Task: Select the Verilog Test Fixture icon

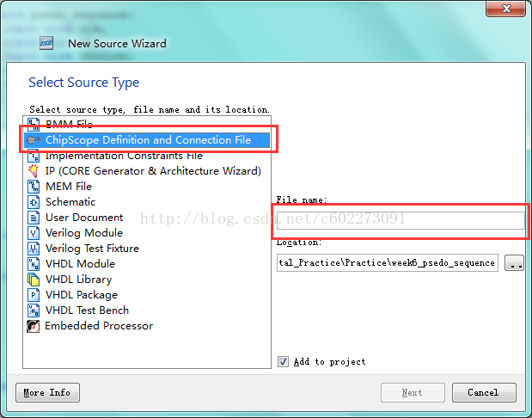Action: click(x=34, y=249)
